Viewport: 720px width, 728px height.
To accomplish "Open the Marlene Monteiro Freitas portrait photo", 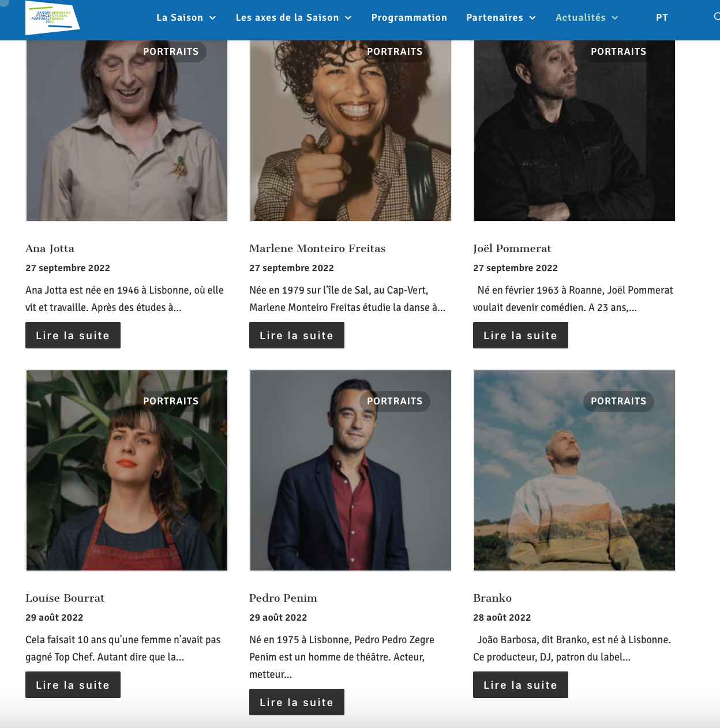I will point(350,130).
